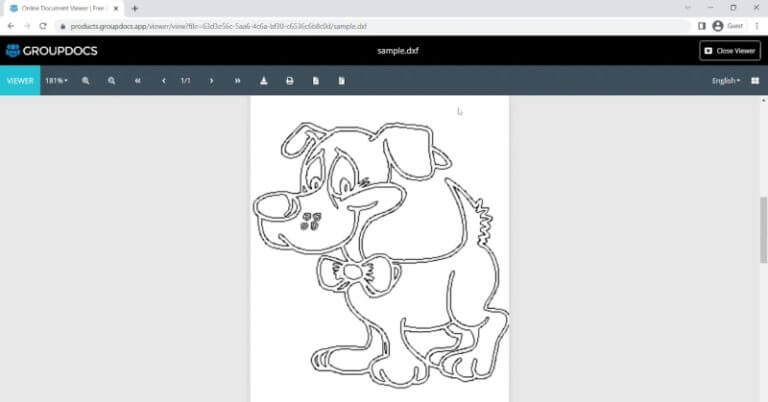Click the browser back arrow
This screenshot has height=402, width=768.
point(11,26)
